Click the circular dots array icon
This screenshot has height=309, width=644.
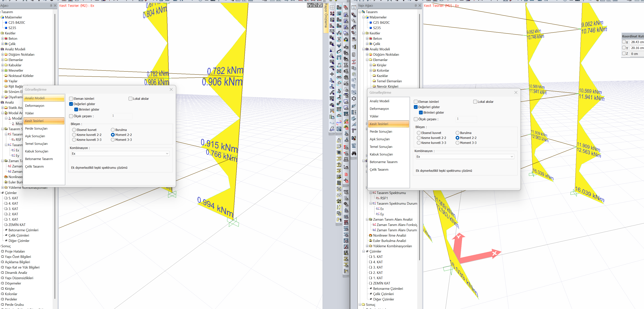click(x=354, y=99)
